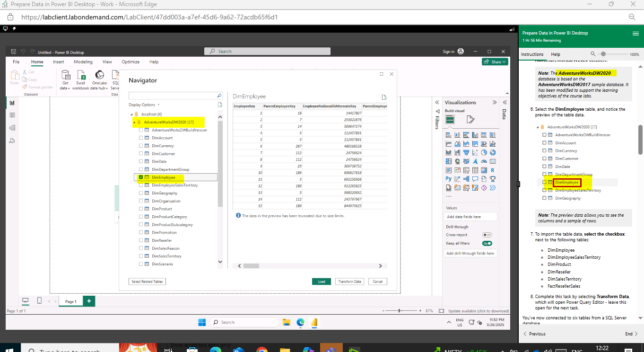
Task: Tick the DimReseller checkbox
Action: pos(141,240)
